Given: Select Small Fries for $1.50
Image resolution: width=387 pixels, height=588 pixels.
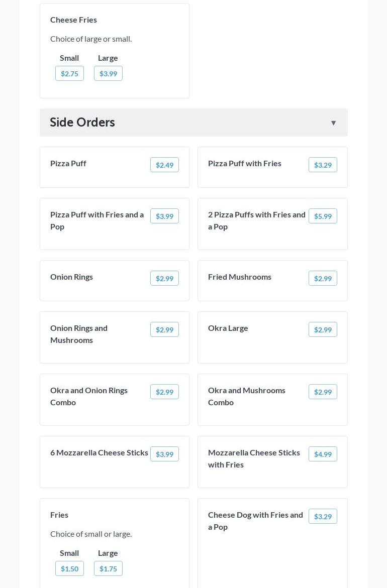Looking at the screenshot, I should pos(69,569).
